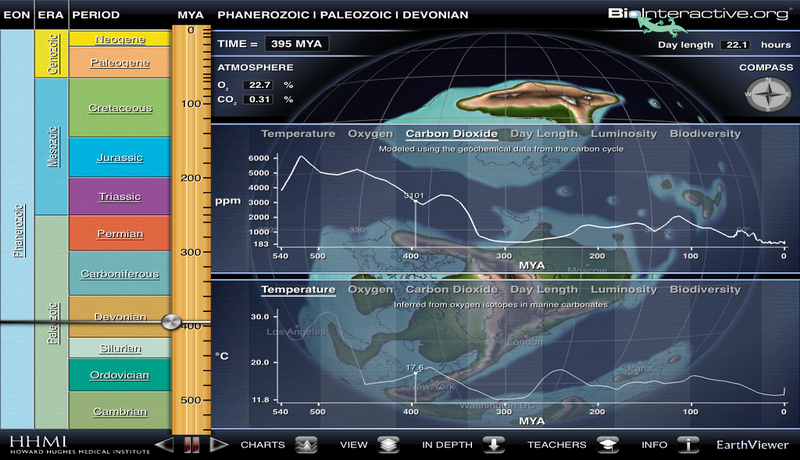The width and height of the screenshot is (800, 460).
Task: Select the Paleozoic era
Action: tap(51, 322)
